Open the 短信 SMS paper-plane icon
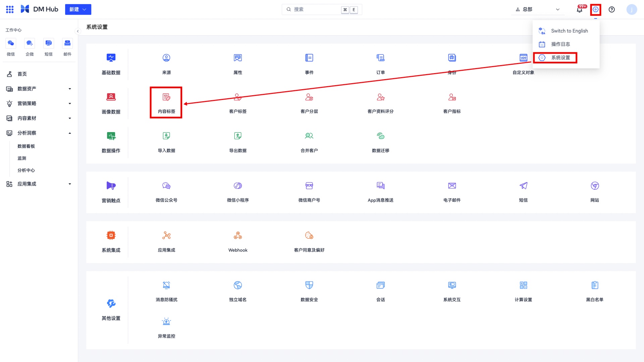644x362 pixels. pos(524,186)
